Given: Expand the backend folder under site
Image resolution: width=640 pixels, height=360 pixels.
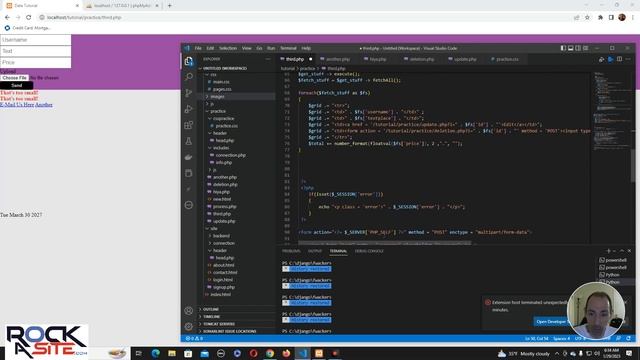Looking at the screenshot, I should [221, 236].
